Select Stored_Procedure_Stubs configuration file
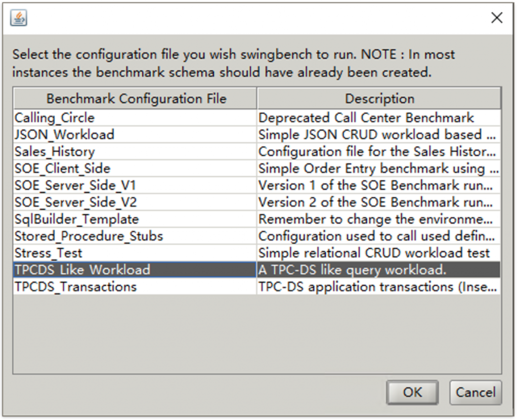Image resolution: width=518 pixels, height=420 pixels. pos(89,236)
